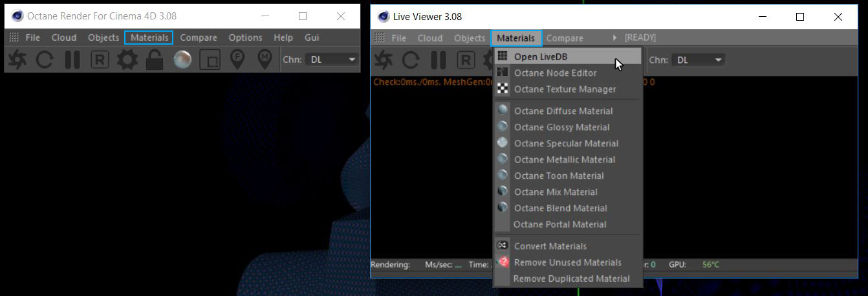Create an Octane Glossy Material
The width and height of the screenshot is (868, 296).
568,127
